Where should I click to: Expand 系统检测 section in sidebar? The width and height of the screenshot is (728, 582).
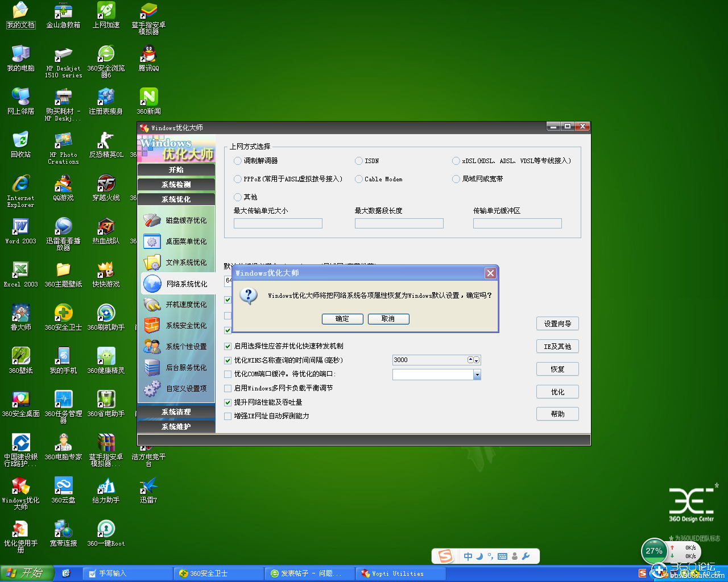[176, 184]
